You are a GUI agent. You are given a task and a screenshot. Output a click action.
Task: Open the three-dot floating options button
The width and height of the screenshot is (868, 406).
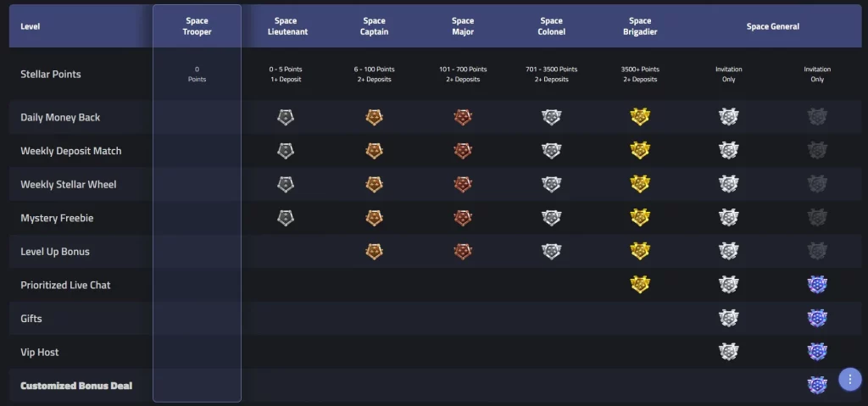(850, 380)
